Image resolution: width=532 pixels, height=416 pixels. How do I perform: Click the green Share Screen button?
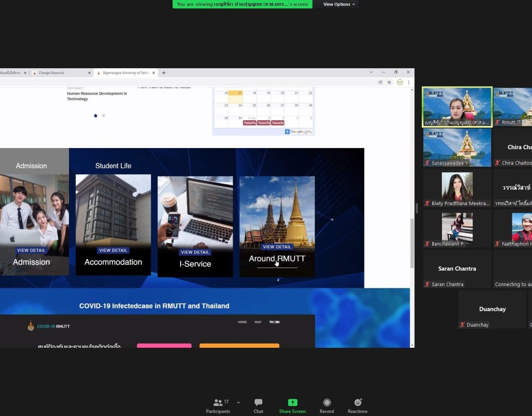tap(293, 406)
